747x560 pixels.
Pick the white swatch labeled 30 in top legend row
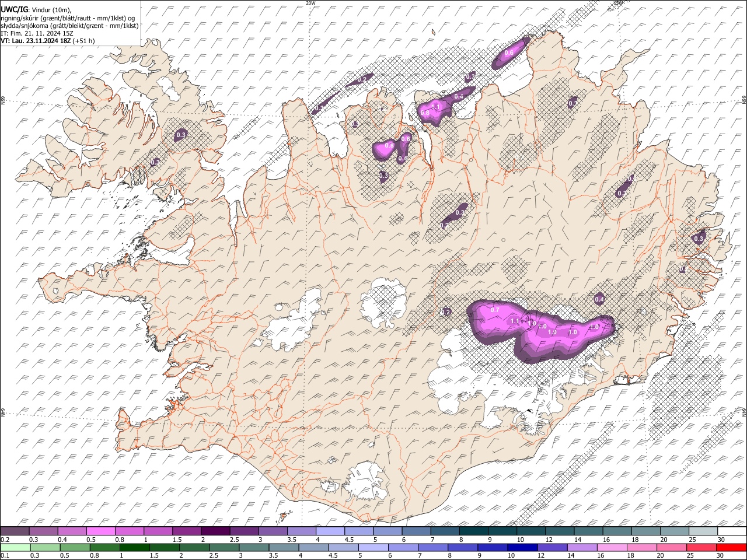click(x=732, y=531)
